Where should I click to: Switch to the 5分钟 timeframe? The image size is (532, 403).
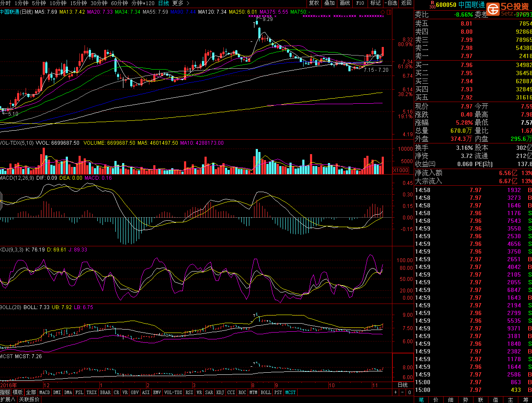[x=39, y=3]
